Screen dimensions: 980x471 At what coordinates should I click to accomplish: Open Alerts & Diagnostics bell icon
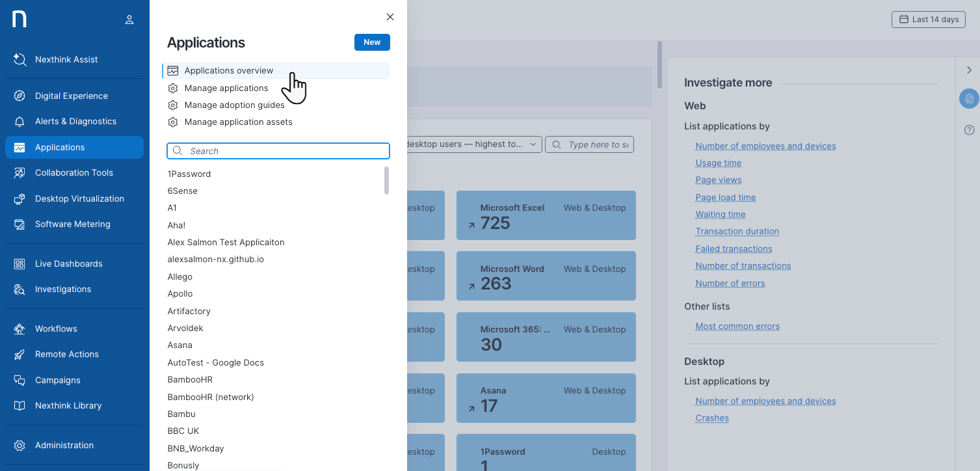coord(20,122)
